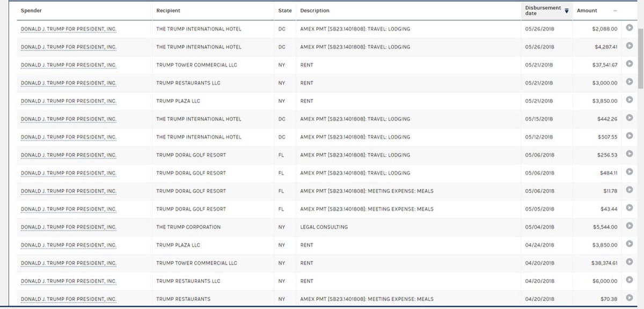
Task: Expand details for the $4,287.41 disbursement row
Action: pyautogui.click(x=630, y=47)
